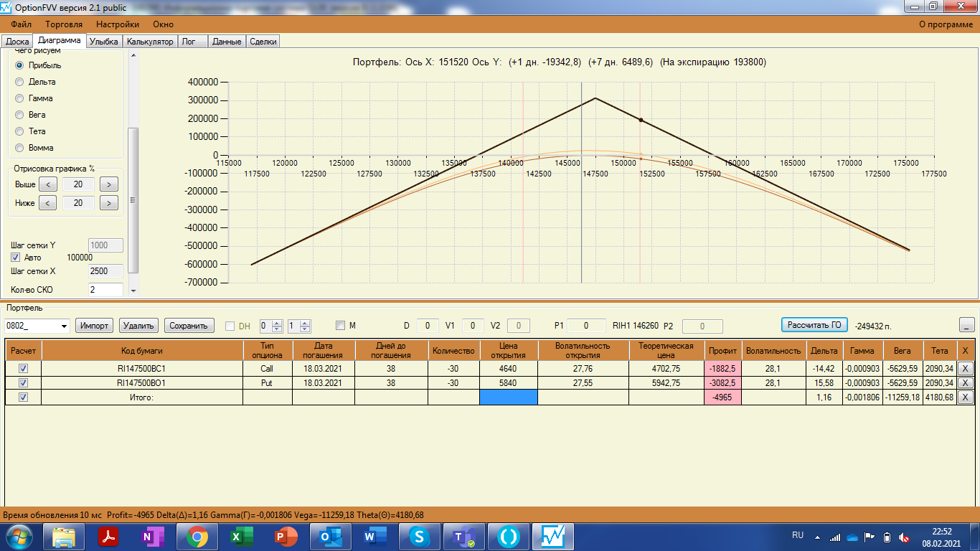Select the Тета radio button
Viewport: 980px width, 551px height.
click(19, 131)
